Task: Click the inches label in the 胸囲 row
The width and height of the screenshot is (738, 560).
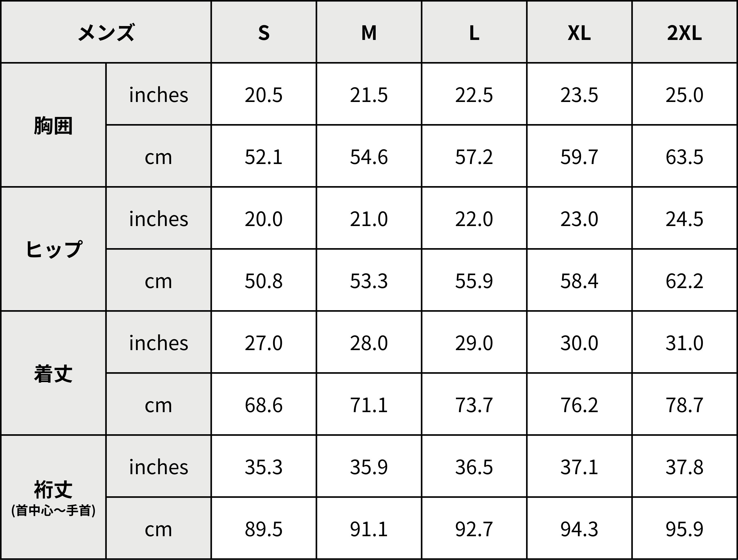Action: tap(158, 95)
